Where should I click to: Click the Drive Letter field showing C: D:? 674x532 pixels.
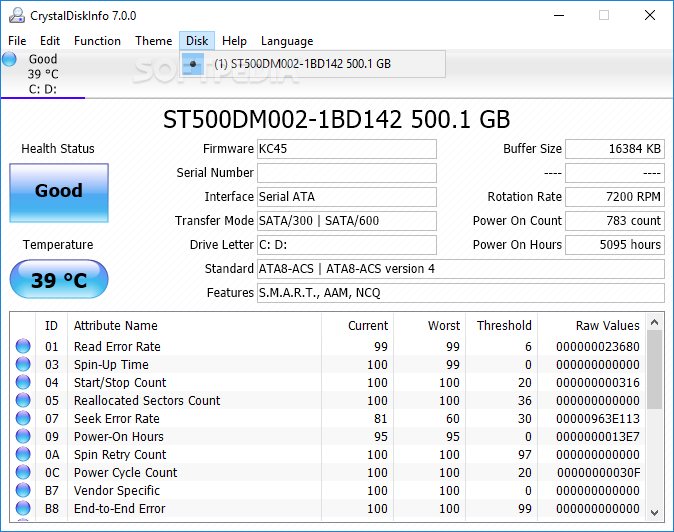347,245
